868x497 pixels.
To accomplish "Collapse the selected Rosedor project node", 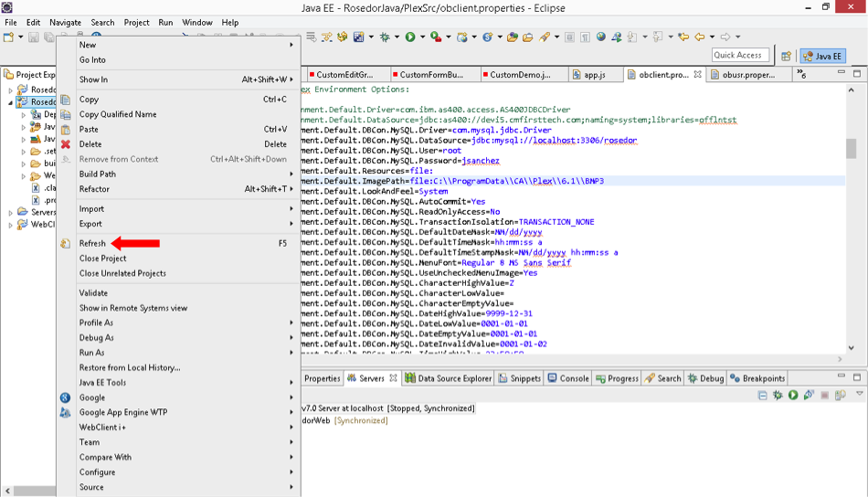I will click(11, 103).
